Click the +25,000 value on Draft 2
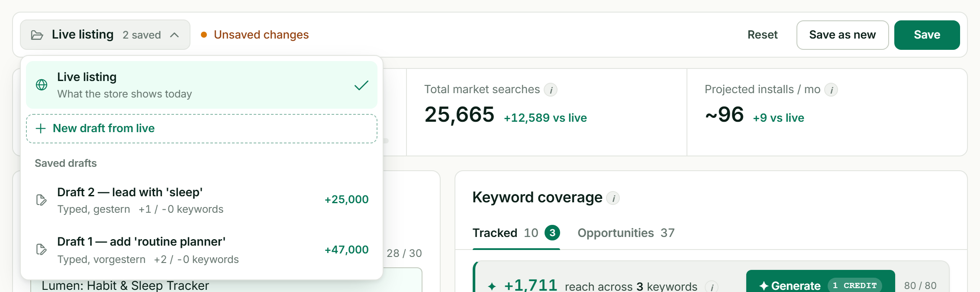980x292 pixels. pos(347,199)
